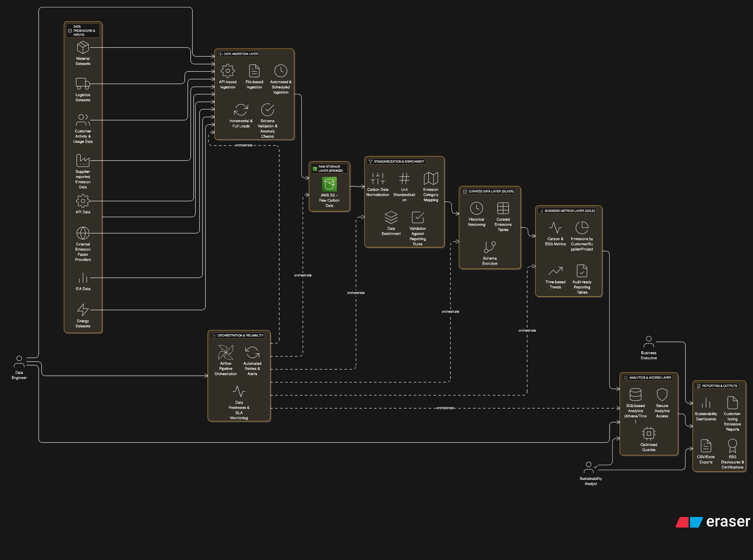Click the Energy Datasets lightning bolt icon
Viewport: 753px width, 560px height.
[x=83, y=309]
